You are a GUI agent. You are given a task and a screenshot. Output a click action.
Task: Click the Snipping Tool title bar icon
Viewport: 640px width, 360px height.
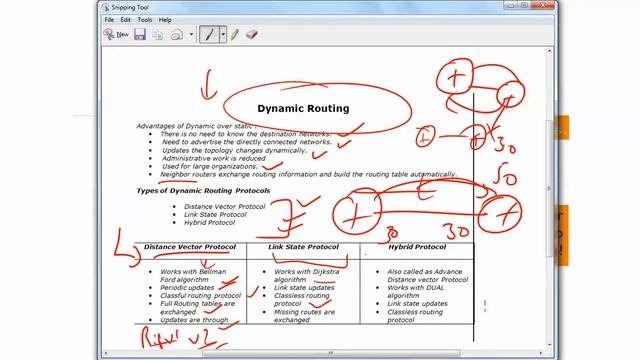point(106,7)
